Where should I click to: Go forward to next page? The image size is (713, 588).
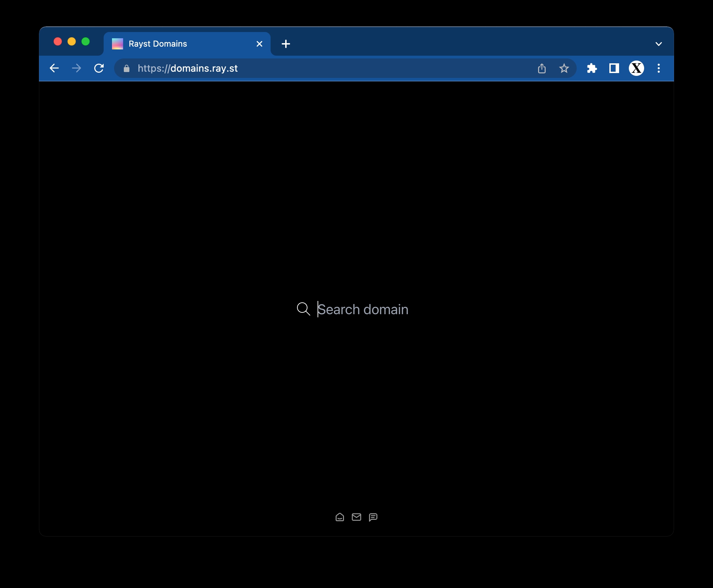(77, 68)
